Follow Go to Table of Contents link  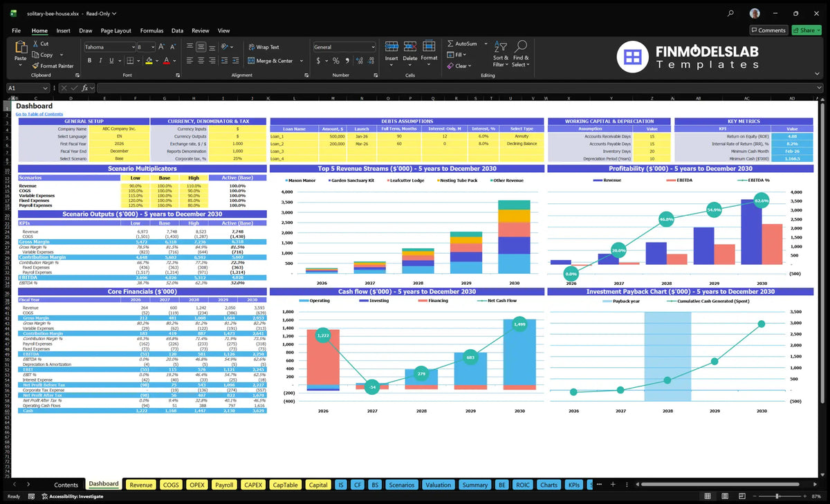coord(39,114)
